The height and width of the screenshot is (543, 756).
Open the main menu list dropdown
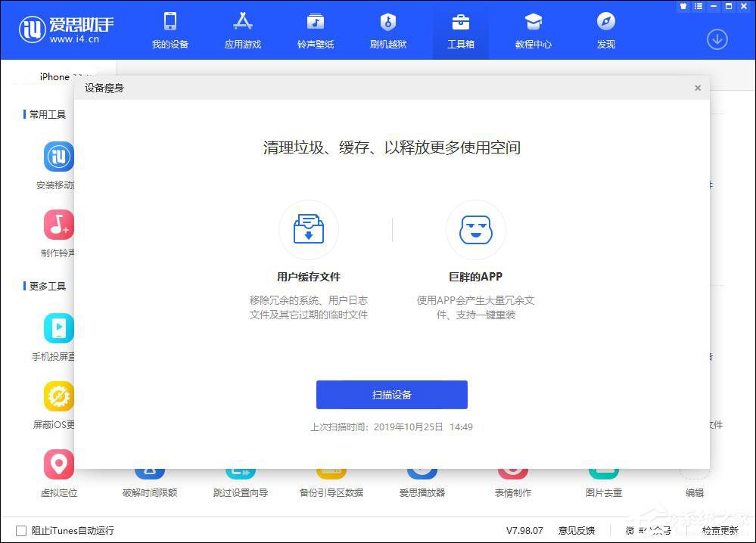click(698, 6)
